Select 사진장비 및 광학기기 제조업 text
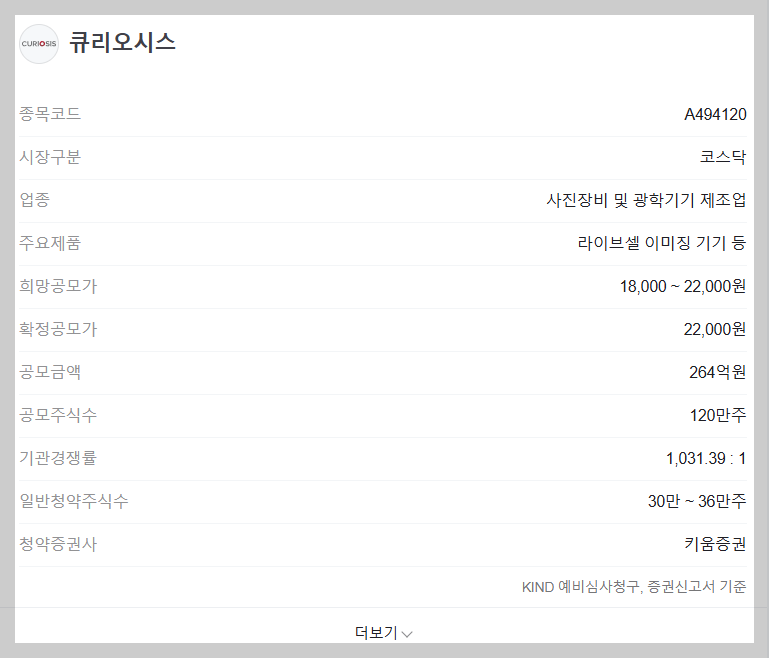This screenshot has height=658, width=769. tap(646, 200)
